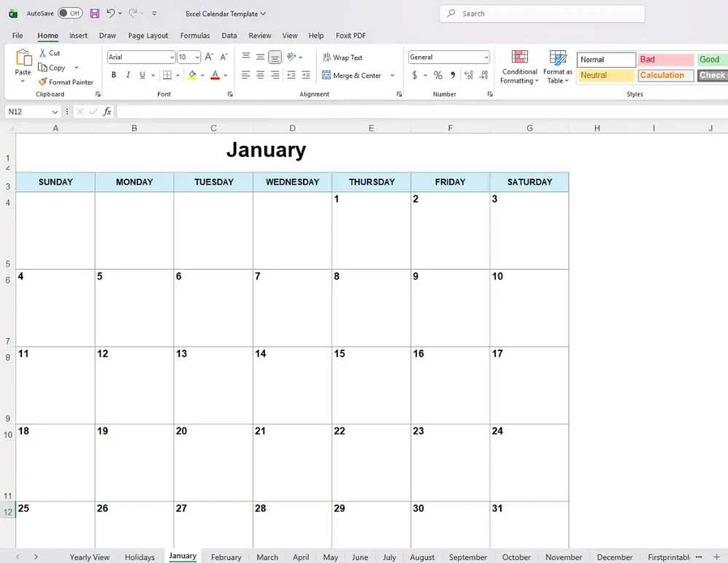
Task: Click the Bad cell style
Action: pos(665,59)
